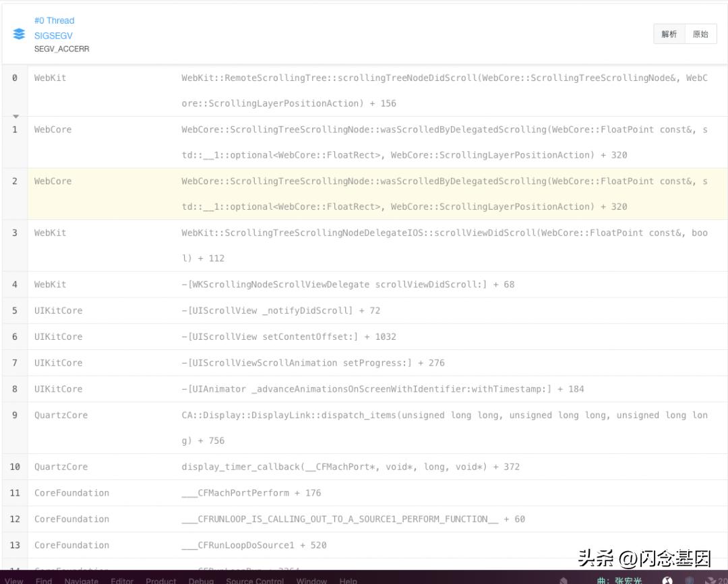Click the shield icon on the bottom status bar

coord(690,579)
